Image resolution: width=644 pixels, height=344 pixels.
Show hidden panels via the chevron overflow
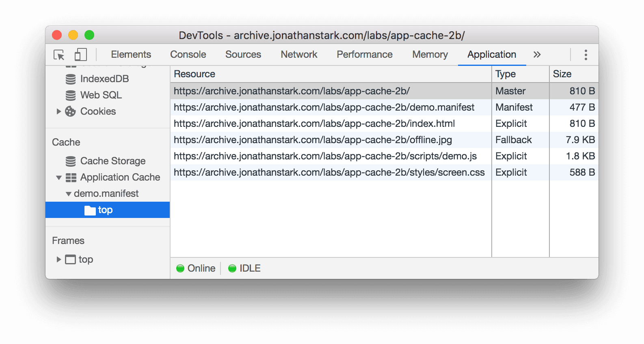click(x=537, y=54)
